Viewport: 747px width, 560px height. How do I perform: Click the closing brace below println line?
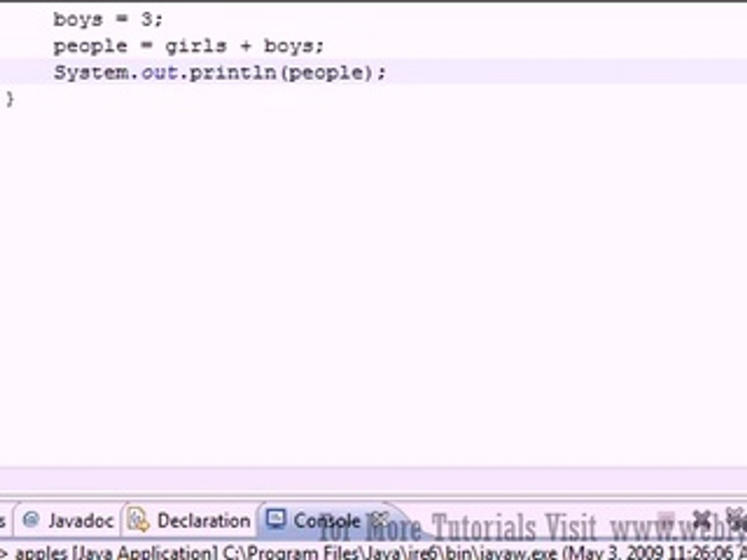point(10,99)
